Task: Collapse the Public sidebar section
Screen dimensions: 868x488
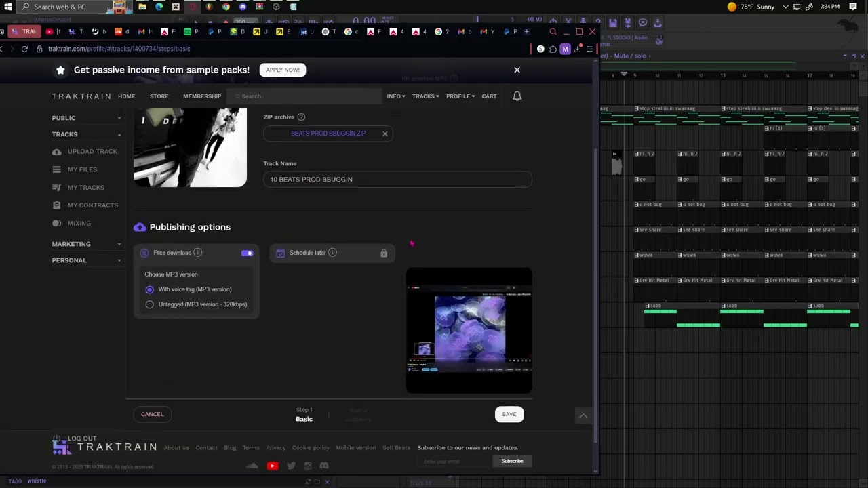Action: coord(87,118)
